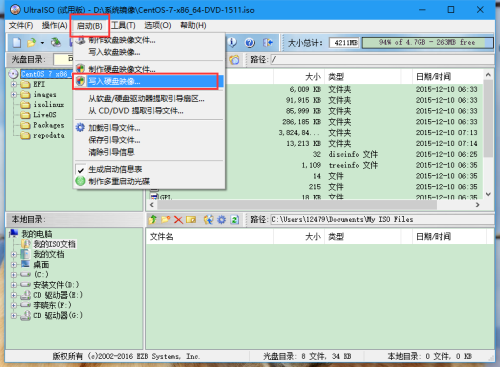Open the 操作(A) menu
This screenshot has height=367, width=500.
55,26
